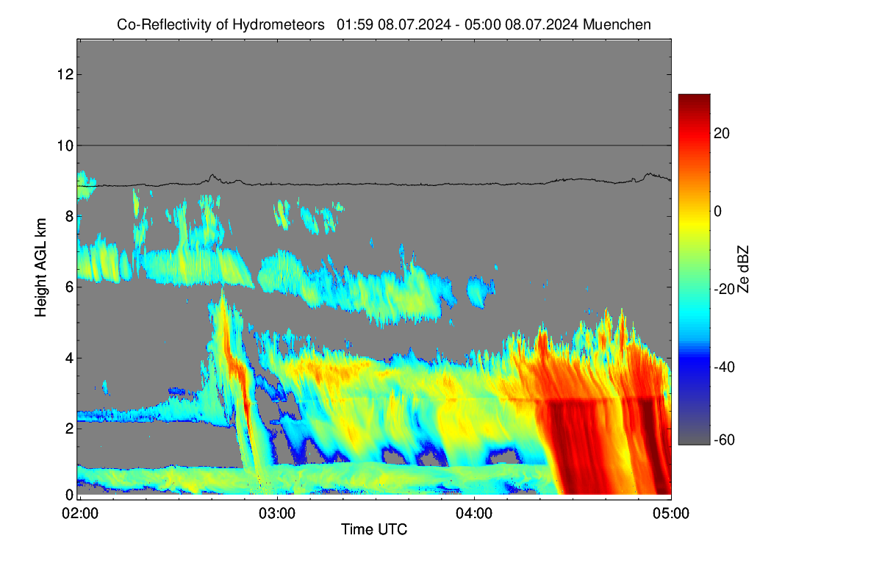Click the gray bottom of the colorbar
This screenshot has height=588, width=882.
coord(694,437)
